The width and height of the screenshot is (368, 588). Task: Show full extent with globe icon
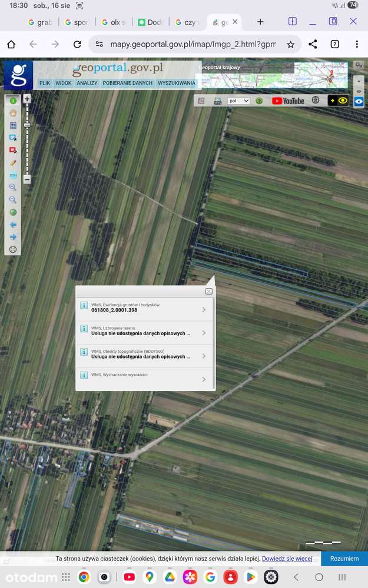(x=13, y=212)
